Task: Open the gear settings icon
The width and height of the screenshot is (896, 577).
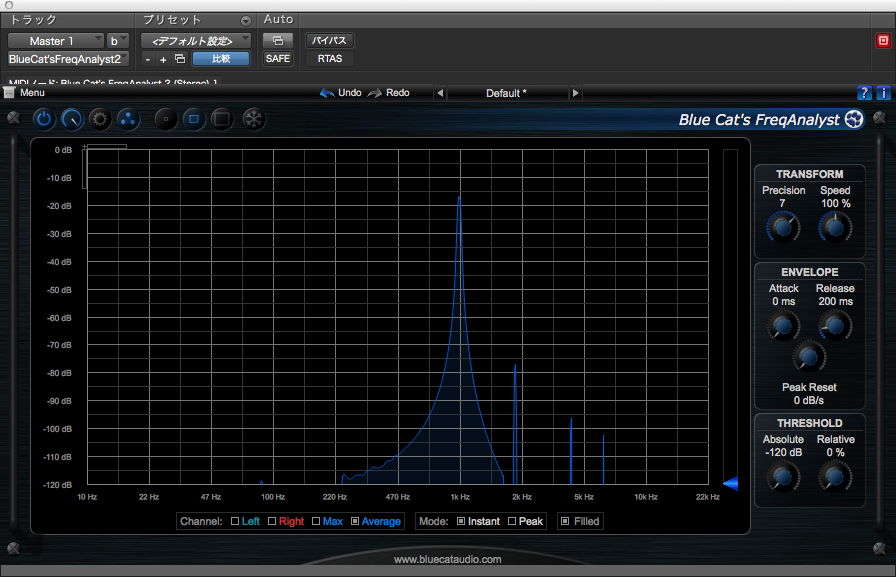Action: [100, 119]
